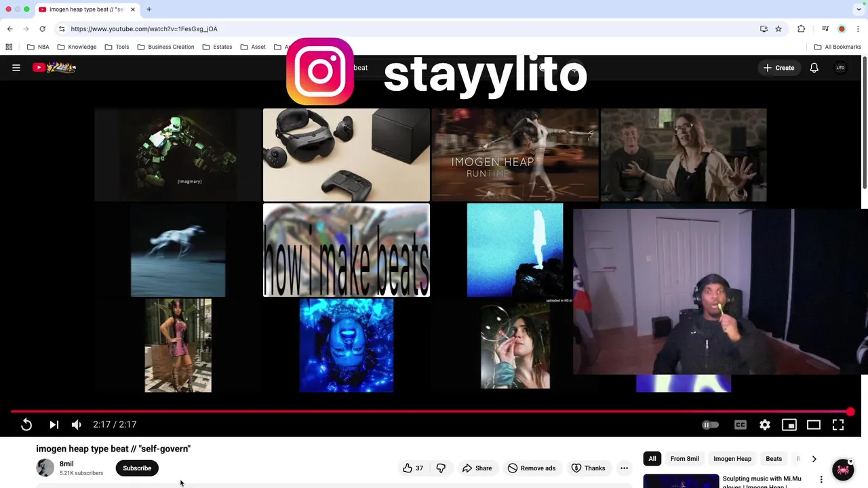Open the Knowledge bookmarks folder
The width and height of the screenshot is (868, 488).
click(x=77, y=47)
